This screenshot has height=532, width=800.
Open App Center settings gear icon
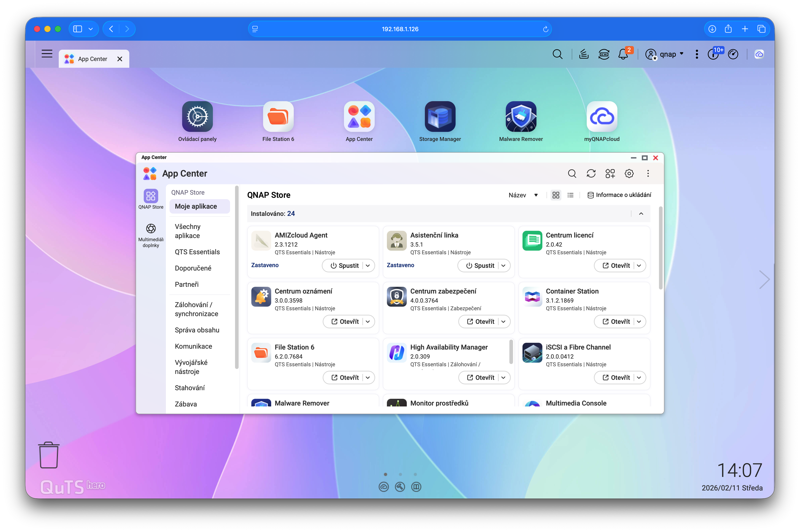coord(629,173)
